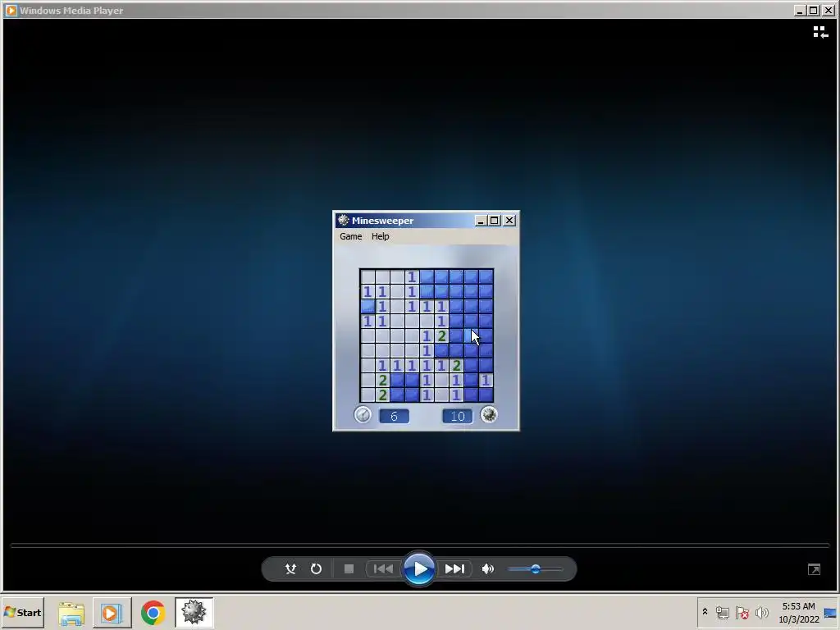Click the lone 1 in the rightmost column

[x=486, y=380]
